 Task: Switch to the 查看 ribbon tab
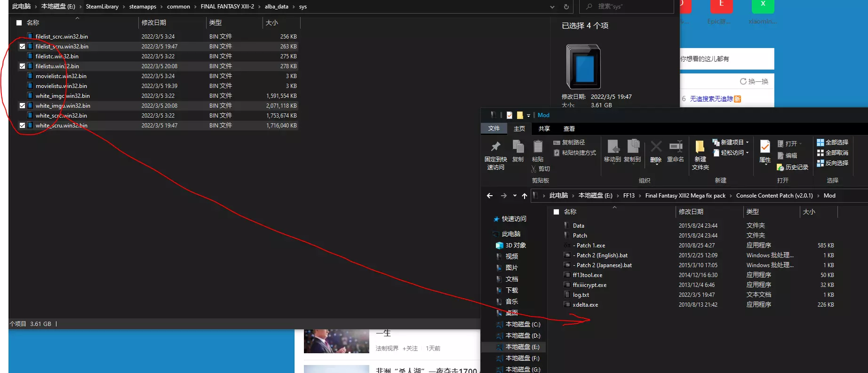pos(569,129)
